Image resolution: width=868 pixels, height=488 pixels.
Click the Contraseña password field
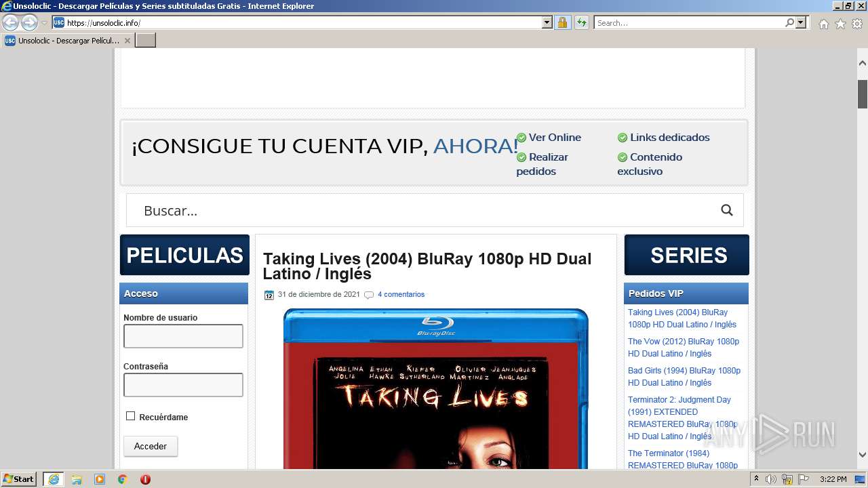click(183, 385)
